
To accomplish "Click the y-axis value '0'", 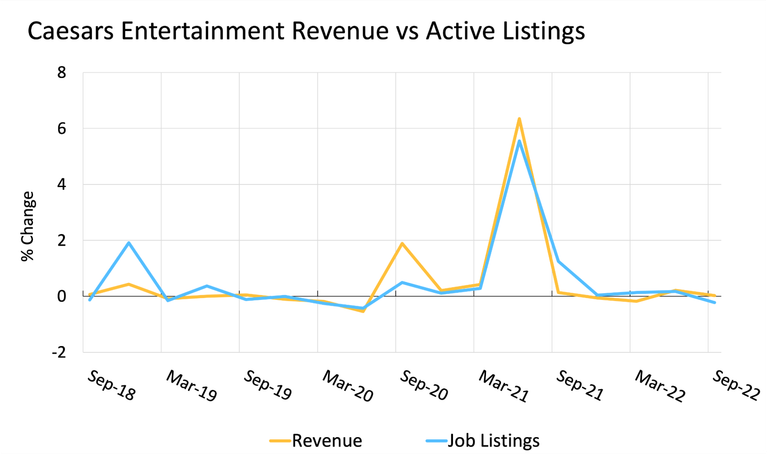I will coord(61,296).
